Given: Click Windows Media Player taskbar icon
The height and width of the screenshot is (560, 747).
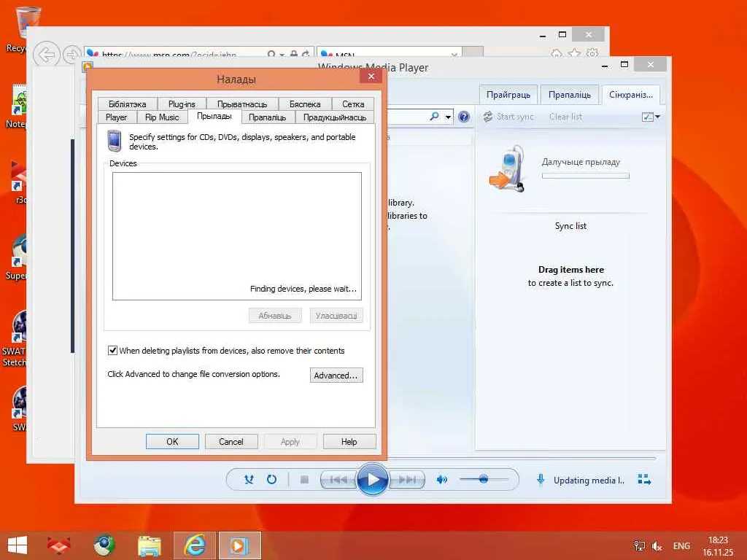Looking at the screenshot, I should [x=239, y=545].
